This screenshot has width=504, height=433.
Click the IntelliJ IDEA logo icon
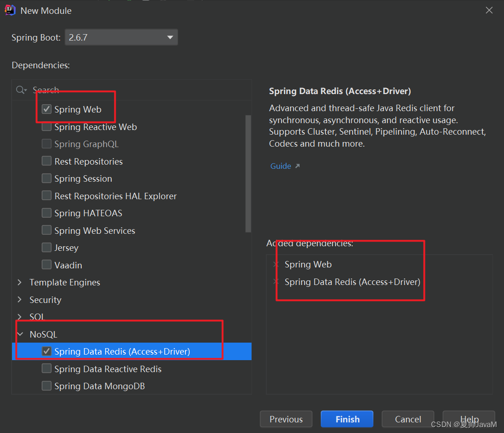10,10
